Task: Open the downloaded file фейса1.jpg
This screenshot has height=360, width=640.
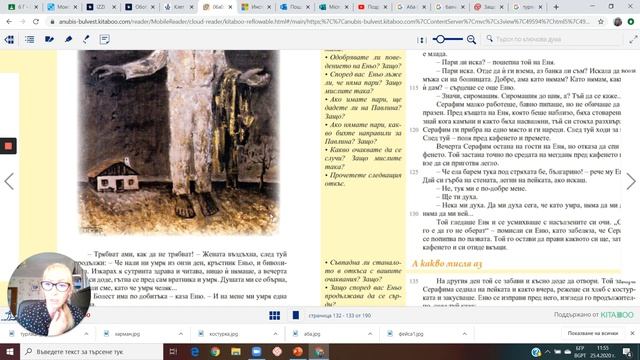Action: 411,334
